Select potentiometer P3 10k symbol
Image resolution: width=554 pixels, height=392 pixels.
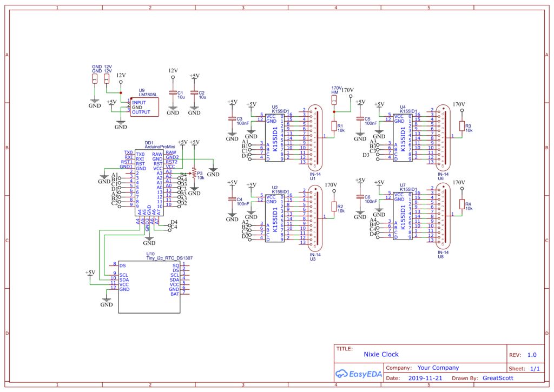point(194,174)
